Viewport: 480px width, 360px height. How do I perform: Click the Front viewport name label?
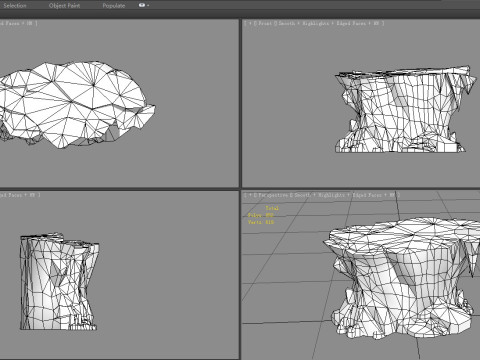point(265,23)
